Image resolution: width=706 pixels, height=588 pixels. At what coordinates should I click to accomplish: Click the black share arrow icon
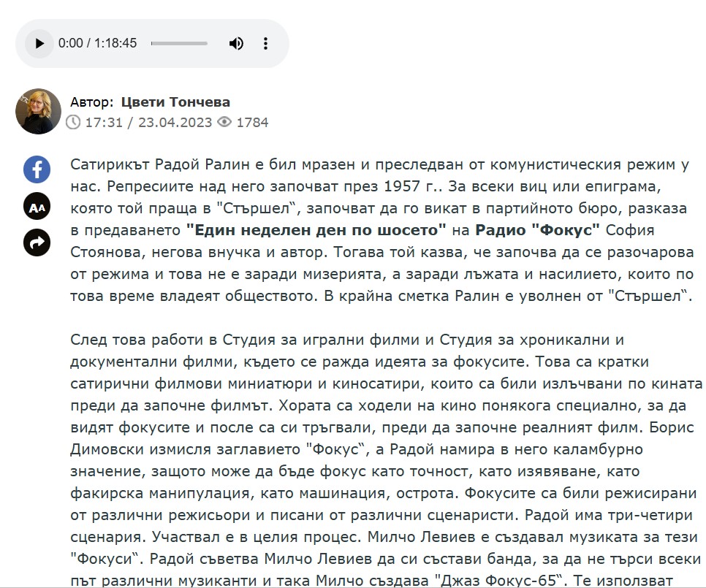click(x=37, y=243)
